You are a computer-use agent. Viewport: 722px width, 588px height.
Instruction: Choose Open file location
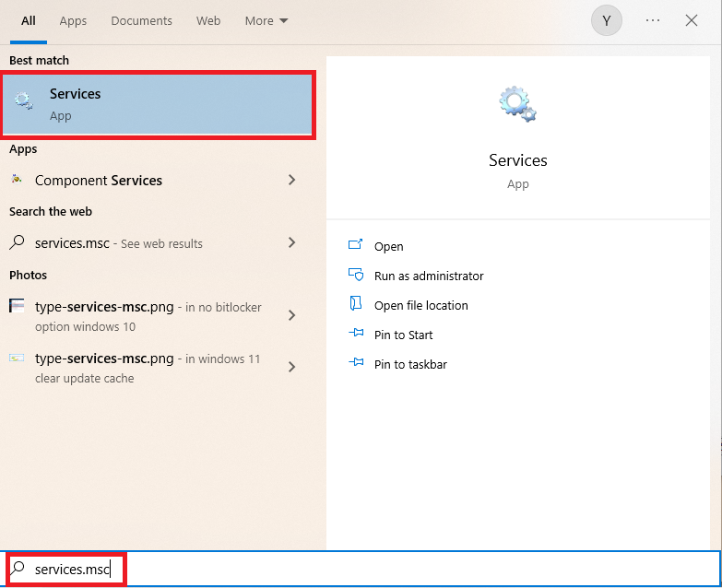point(420,305)
